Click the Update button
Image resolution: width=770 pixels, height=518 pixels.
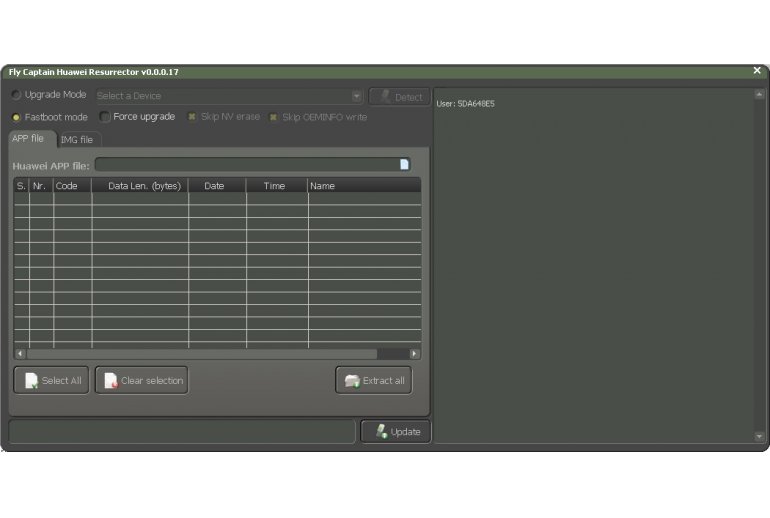[x=396, y=432]
